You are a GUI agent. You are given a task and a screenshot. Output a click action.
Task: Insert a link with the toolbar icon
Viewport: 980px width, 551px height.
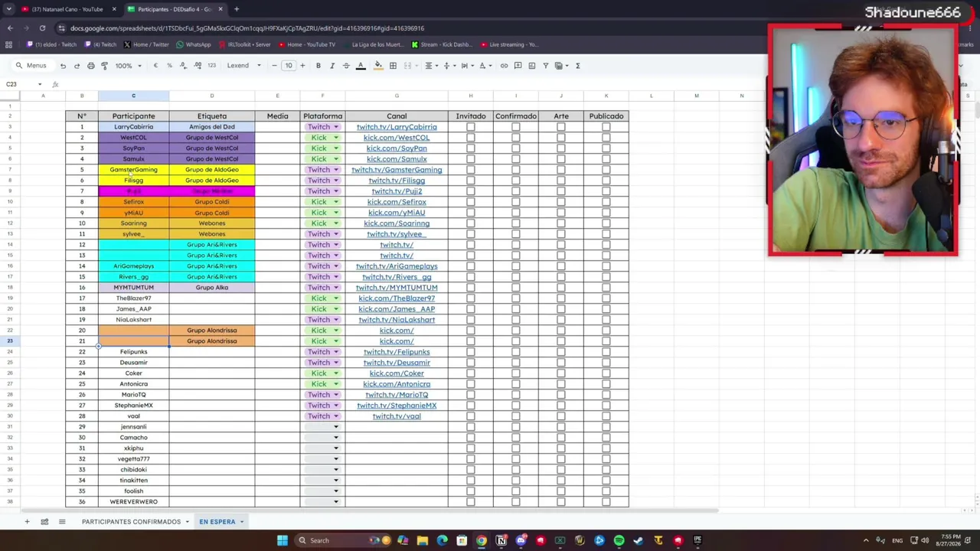504,66
